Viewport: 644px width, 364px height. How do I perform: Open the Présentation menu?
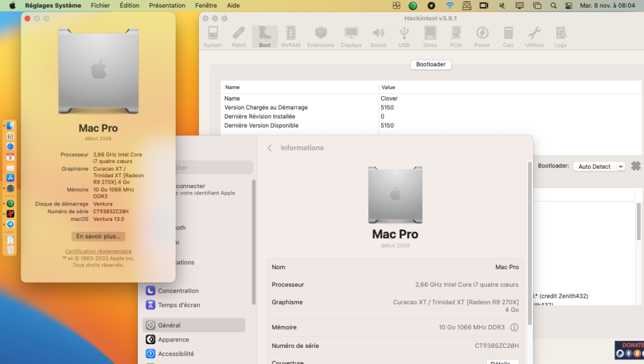[167, 5]
